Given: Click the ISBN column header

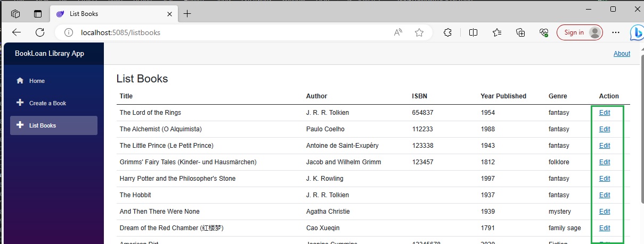Looking at the screenshot, I should (x=420, y=96).
